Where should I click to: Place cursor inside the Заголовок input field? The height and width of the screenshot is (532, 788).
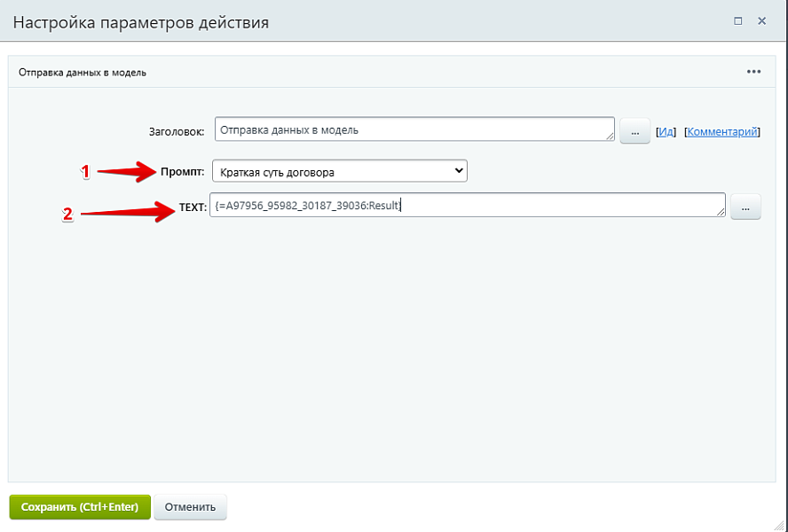399,129
